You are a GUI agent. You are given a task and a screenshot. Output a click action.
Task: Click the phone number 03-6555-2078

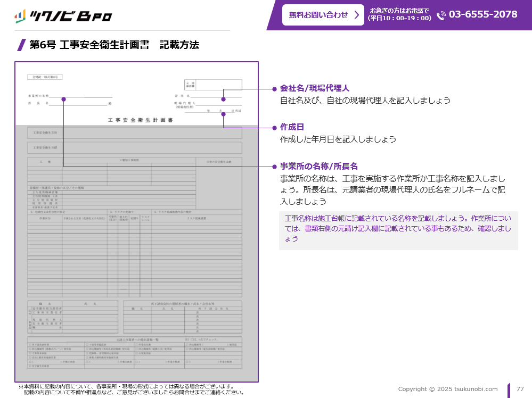[x=483, y=14]
